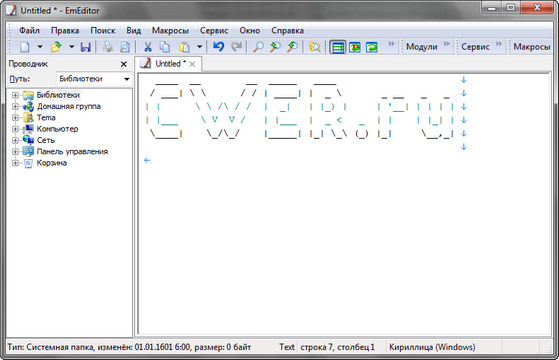Open the dropdown arrow beside Open file
The height and width of the screenshot is (360, 559).
pyautogui.click(x=71, y=47)
